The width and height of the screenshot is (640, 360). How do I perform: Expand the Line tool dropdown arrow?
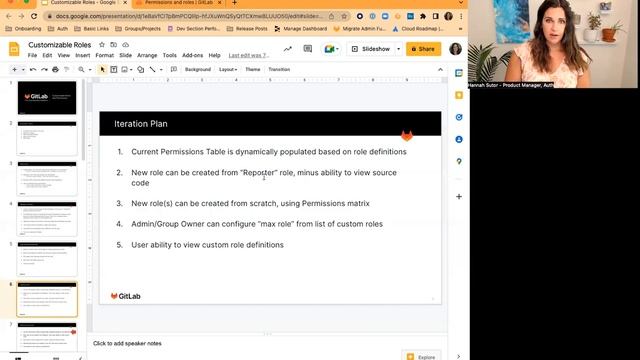click(x=161, y=70)
